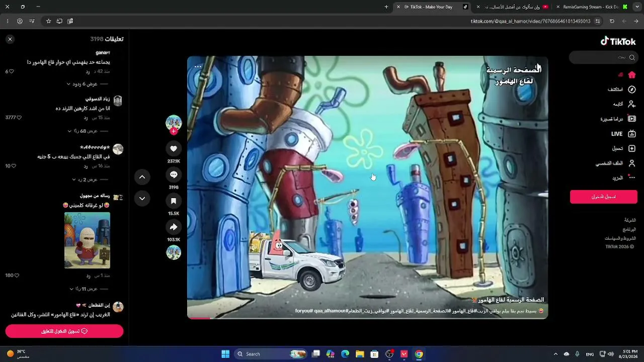This screenshot has height=362, width=644.
Task: Reply to the زياد الدسوقي comment
Action: pyautogui.click(x=86, y=118)
